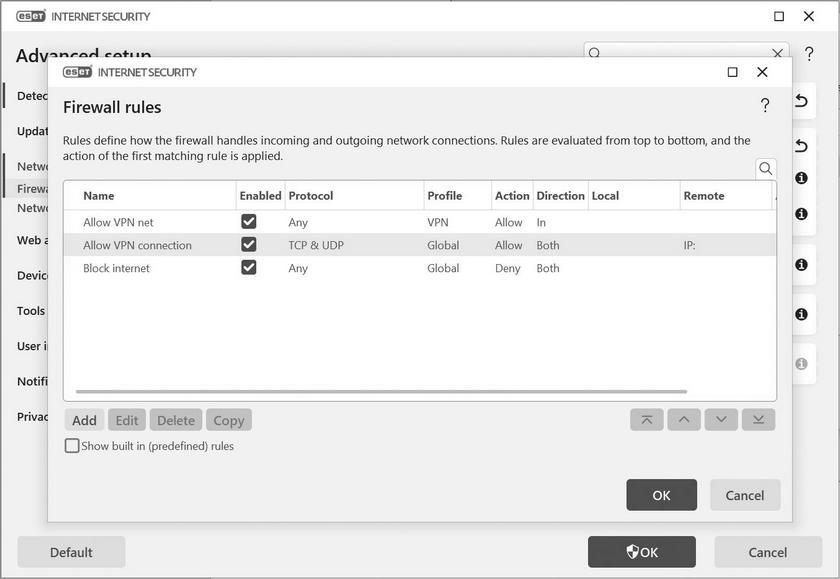The image size is (840, 579).
Task: Move selected rule down one position
Action: pos(721,420)
